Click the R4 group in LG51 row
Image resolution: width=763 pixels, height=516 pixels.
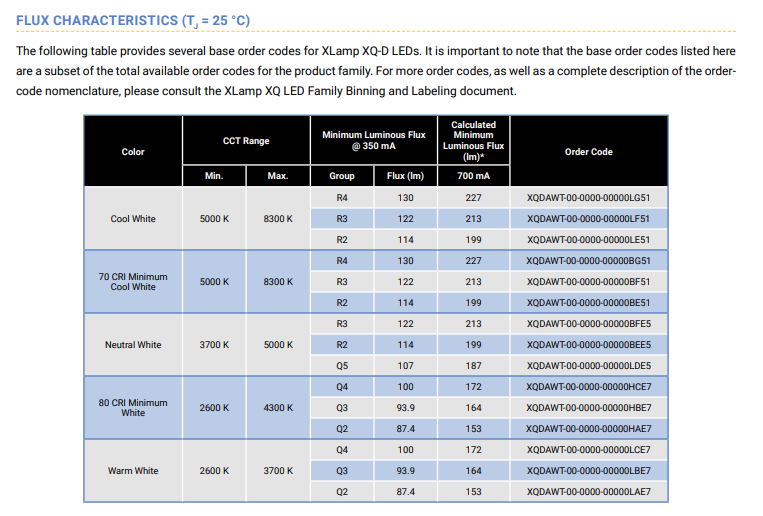click(342, 198)
